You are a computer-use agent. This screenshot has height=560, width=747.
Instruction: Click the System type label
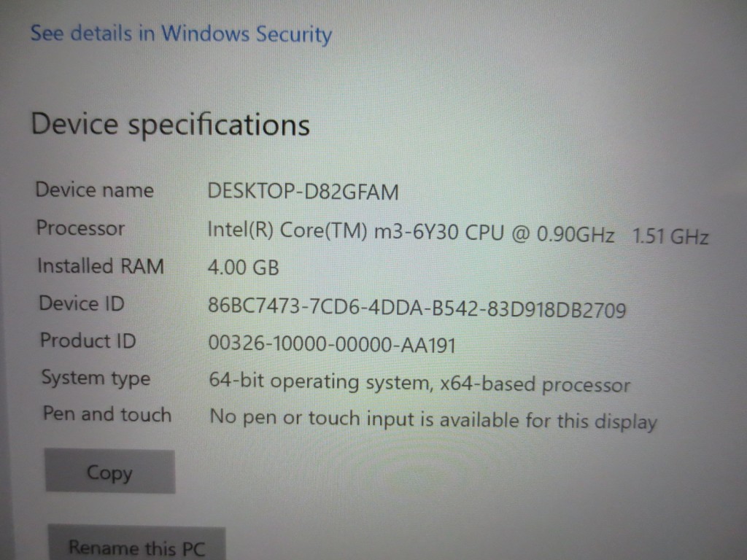tap(96, 378)
